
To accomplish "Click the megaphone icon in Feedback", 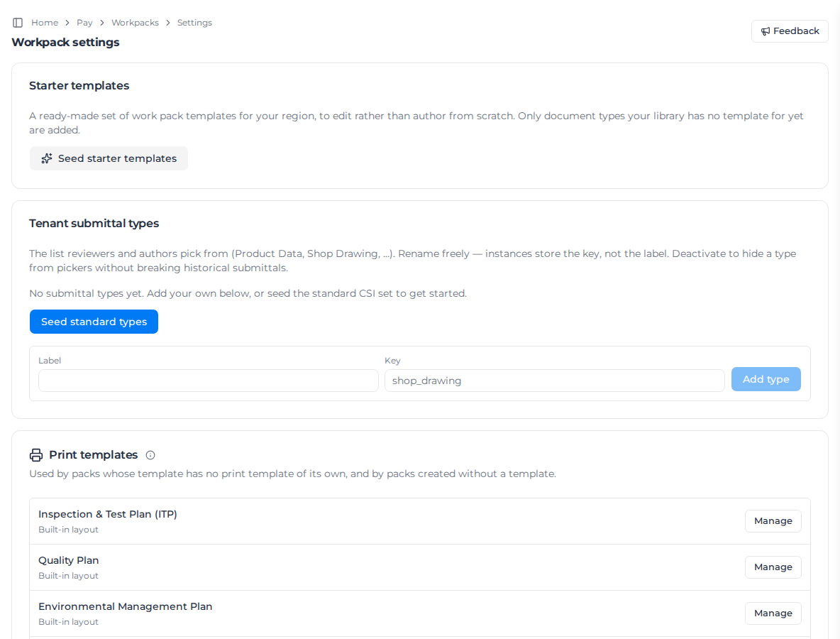I will [x=766, y=31].
